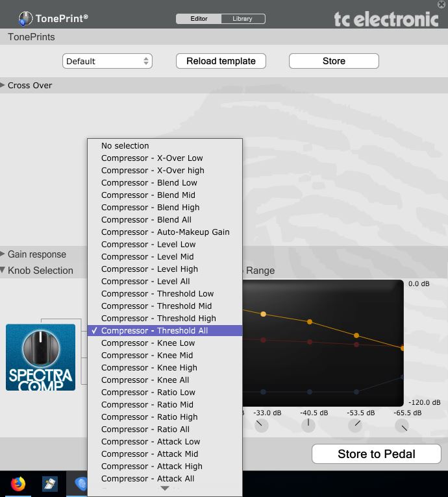The height and width of the screenshot is (497, 448).
Task: Select Compressor - Ratio All
Action: pyautogui.click(x=165, y=430)
